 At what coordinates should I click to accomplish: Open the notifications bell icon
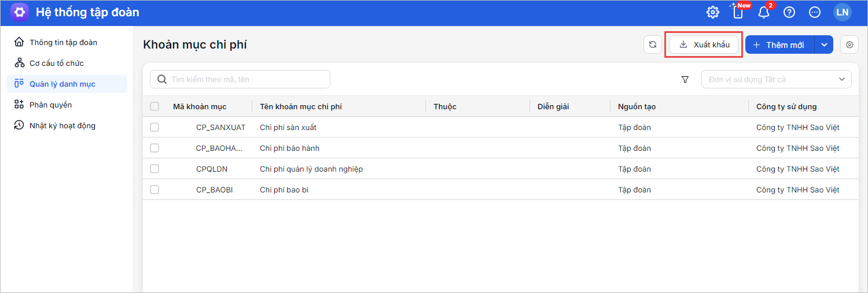(764, 12)
